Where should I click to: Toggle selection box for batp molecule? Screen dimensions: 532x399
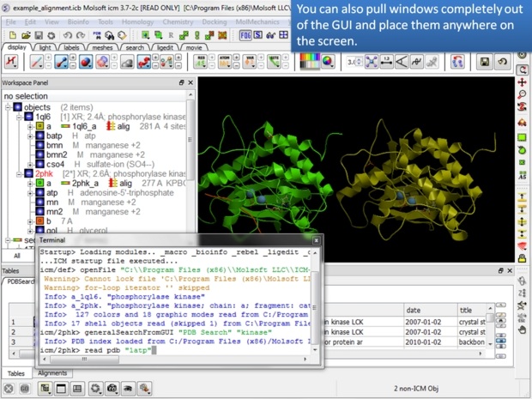pos(39,136)
